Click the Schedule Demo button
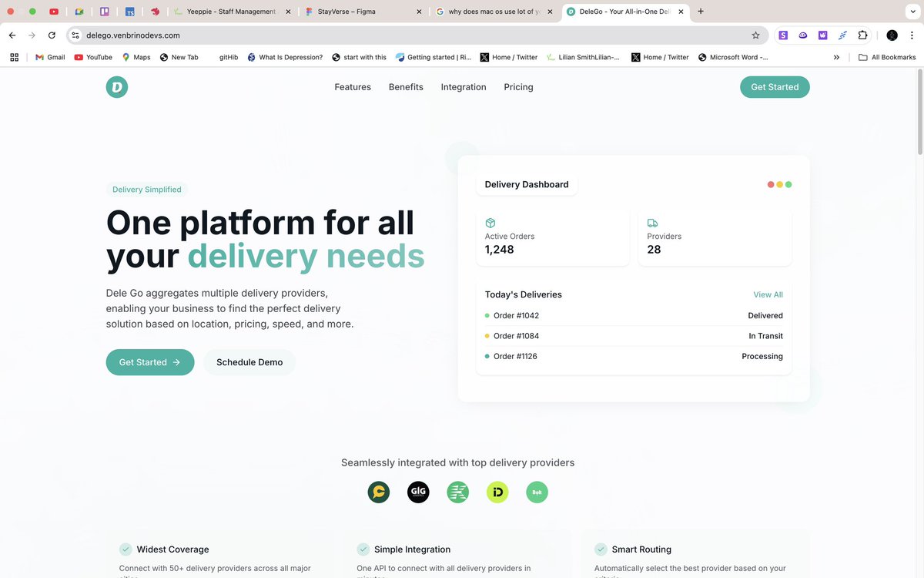924x578 pixels. (249, 362)
